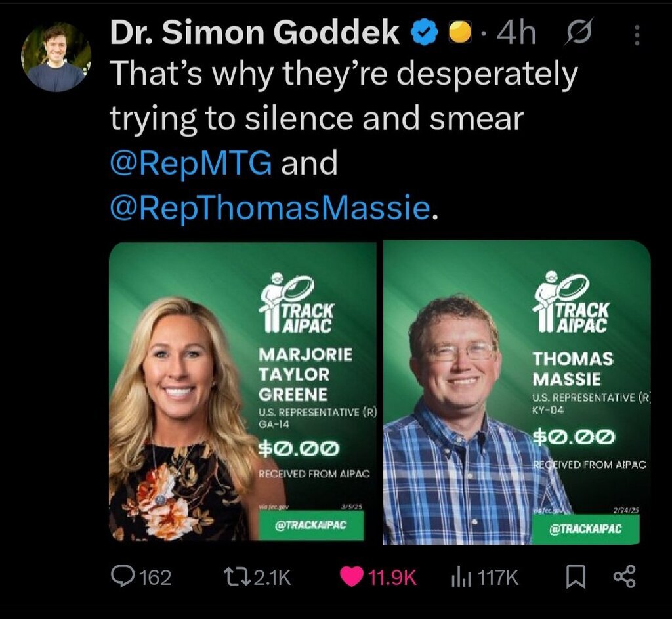Click the yellow circle affiliate badge
Screen dimensions: 672x619
click(x=460, y=33)
